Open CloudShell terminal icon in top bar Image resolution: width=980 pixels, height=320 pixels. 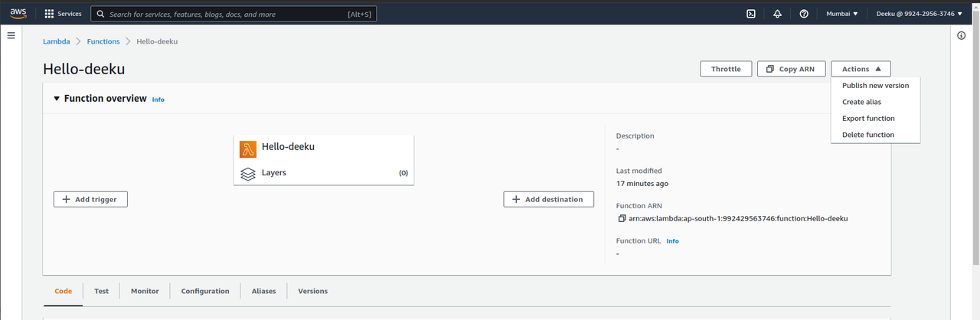tap(751, 14)
